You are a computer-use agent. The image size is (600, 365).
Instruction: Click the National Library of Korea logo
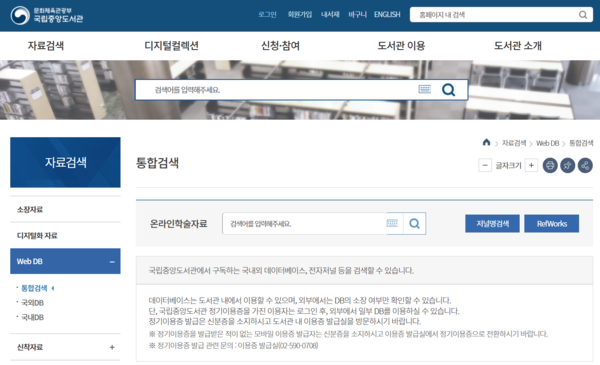47,15
